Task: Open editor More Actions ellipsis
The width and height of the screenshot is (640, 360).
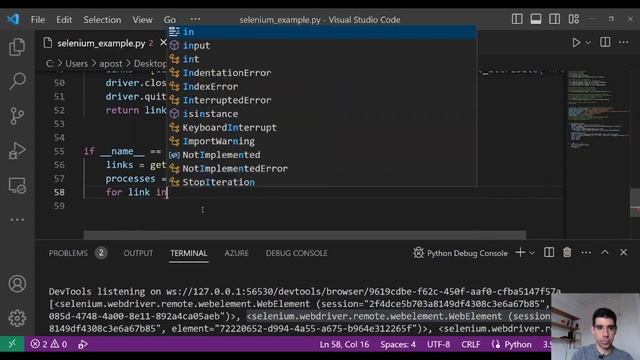Action: pos(624,42)
